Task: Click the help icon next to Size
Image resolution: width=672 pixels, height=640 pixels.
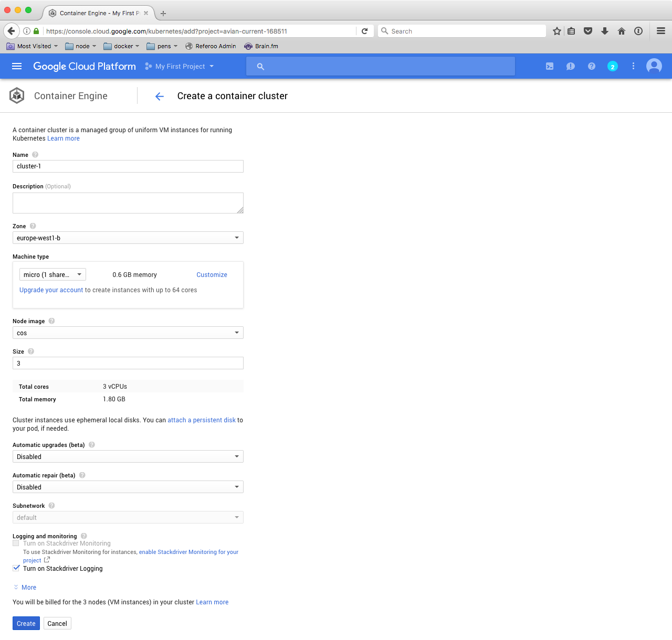Action: (x=31, y=351)
